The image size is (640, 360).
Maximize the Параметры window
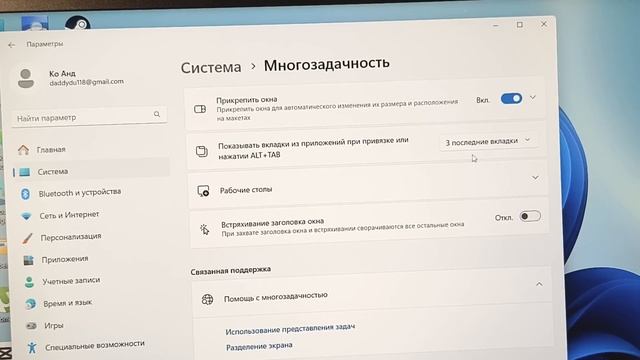tap(520, 25)
